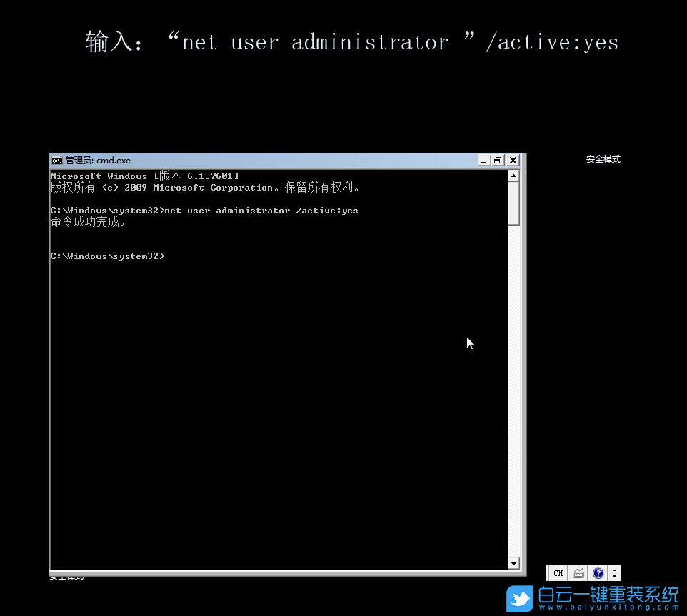Toggle input language via CH button
Viewport: 687px width, 616px height.
point(558,573)
